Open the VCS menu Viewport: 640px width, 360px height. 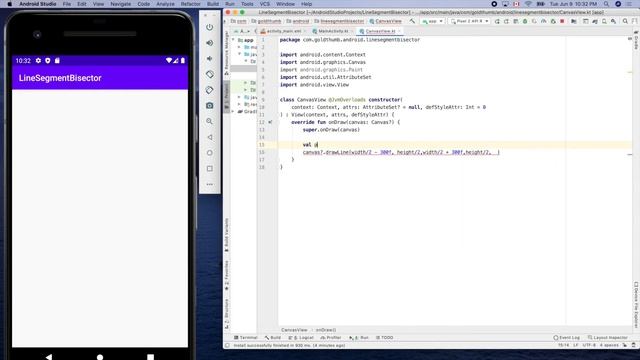click(264, 4)
